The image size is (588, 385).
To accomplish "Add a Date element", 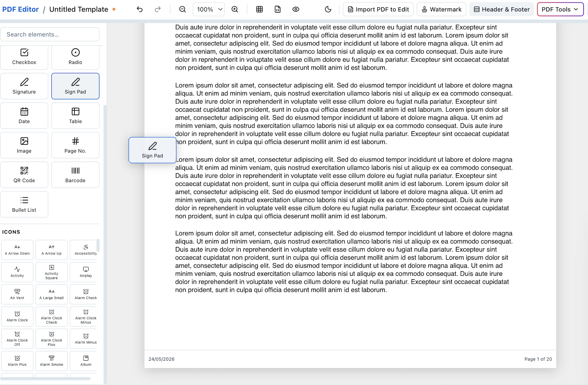I will 24,116.
